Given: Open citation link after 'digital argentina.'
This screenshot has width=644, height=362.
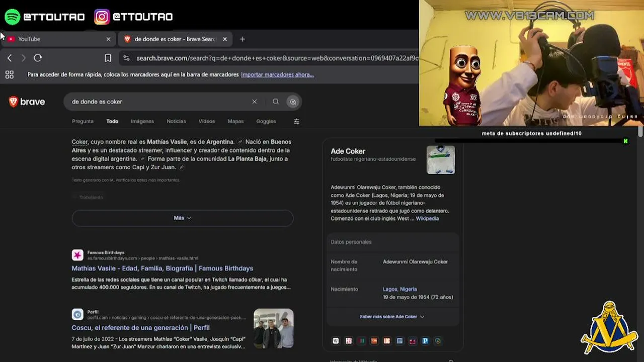Looking at the screenshot, I should pos(143,159).
